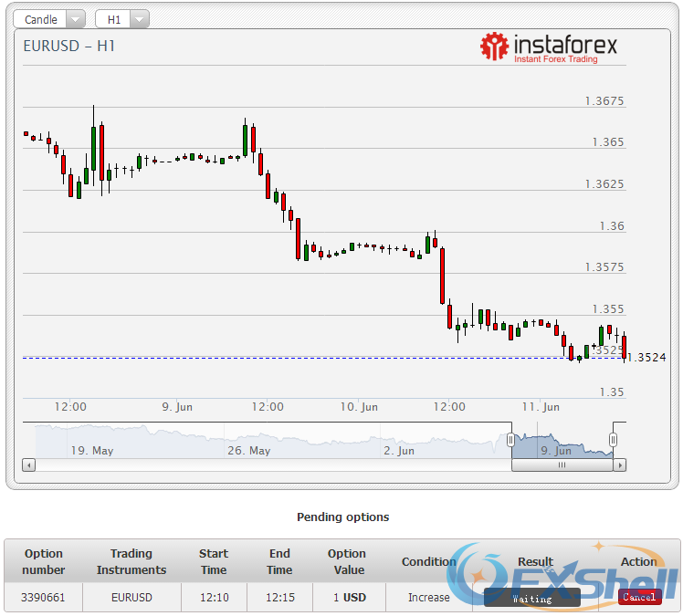The width and height of the screenshot is (683, 616).
Task: Click the 19. May date in navigator
Action: (92, 450)
